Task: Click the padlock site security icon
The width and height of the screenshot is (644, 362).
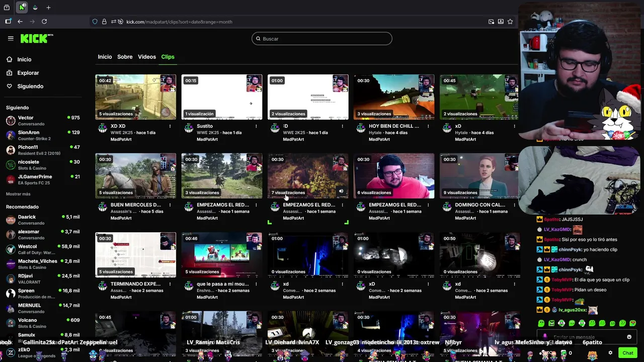Action: [x=104, y=22]
